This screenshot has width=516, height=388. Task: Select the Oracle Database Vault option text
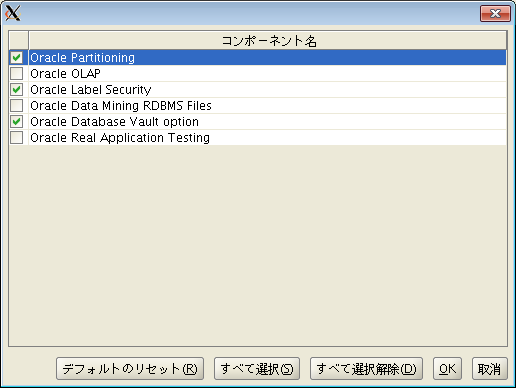[x=114, y=122]
